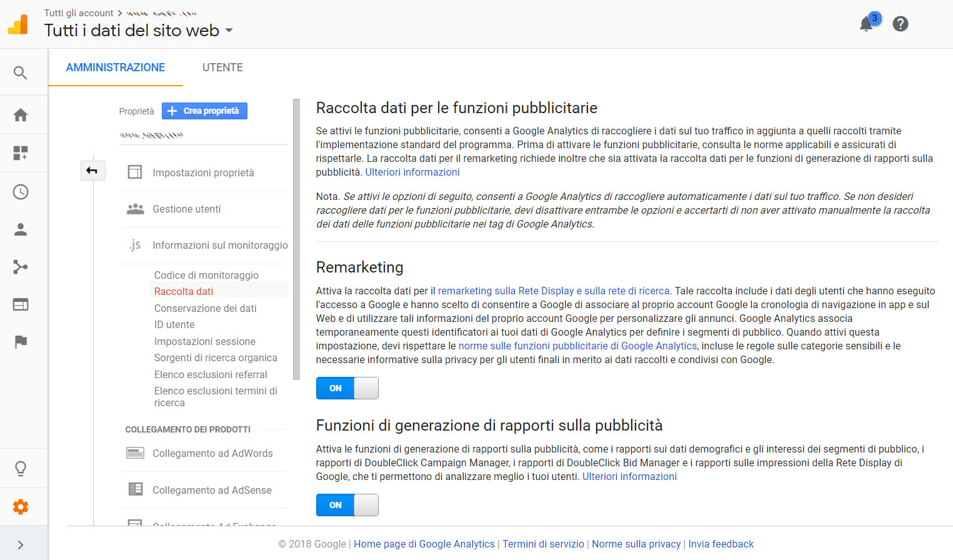Open Ulteriori informazioni link under rapporti pubblicità
Viewport: 953px width, 560px height.
click(629, 476)
